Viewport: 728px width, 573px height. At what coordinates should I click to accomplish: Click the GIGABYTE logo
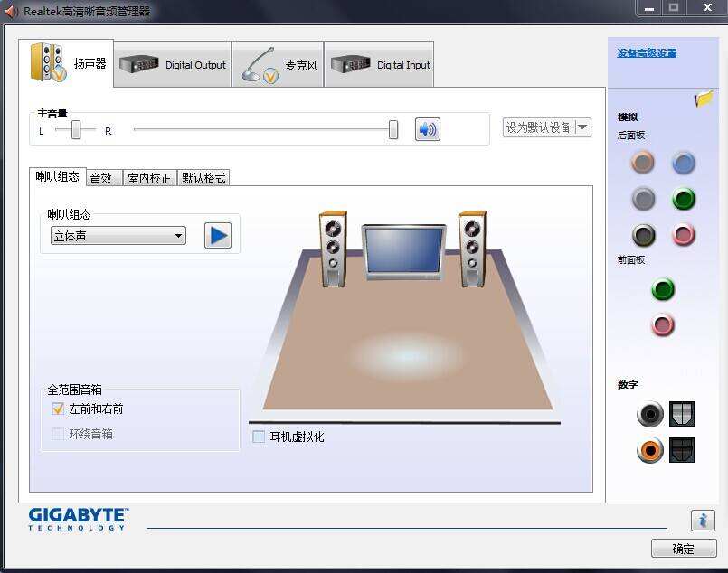tap(77, 518)
